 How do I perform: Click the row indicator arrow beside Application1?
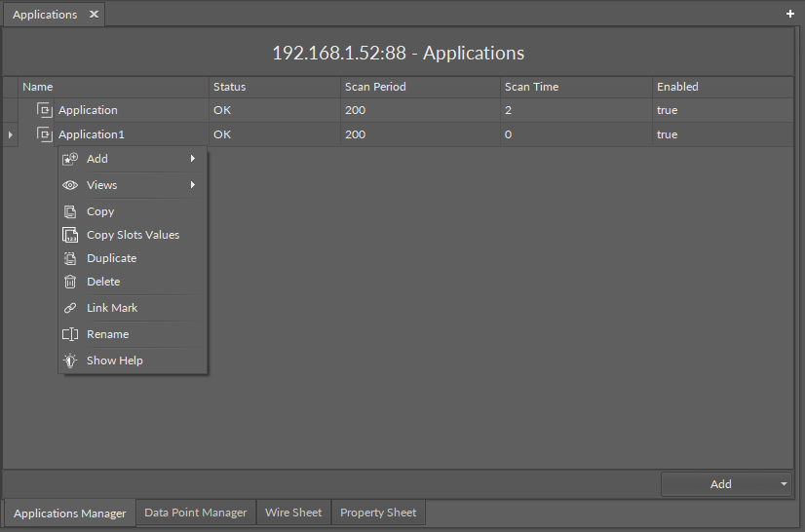10,134
